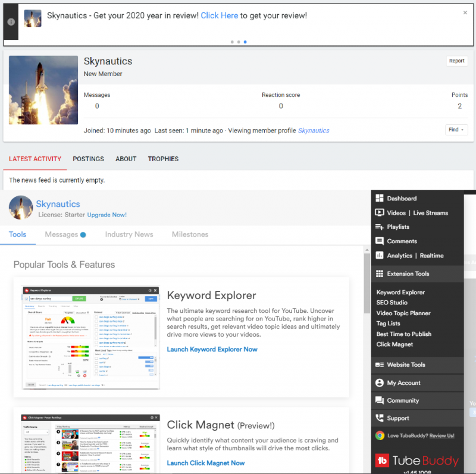Image resolution: width=476 pixels, height=474 pixels.
Task: Select the third carousel dot indicator
Action: tap(245, 42)
